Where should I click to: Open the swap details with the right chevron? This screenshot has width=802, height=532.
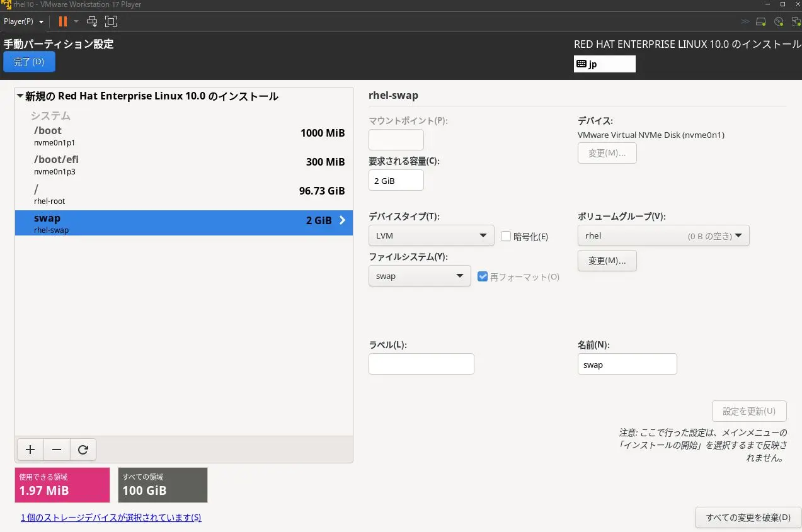[342, 220]
